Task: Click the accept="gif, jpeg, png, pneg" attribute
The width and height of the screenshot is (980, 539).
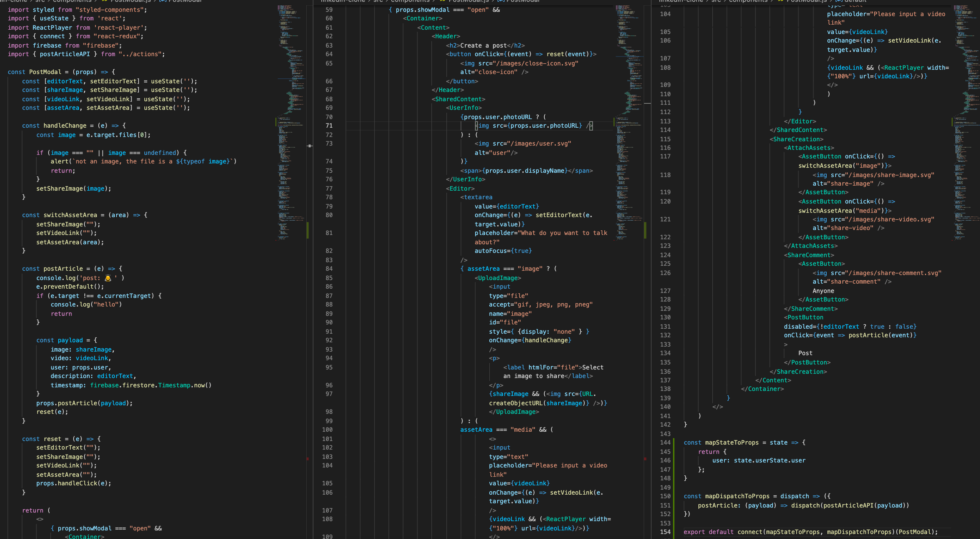Action: [541, 304]
